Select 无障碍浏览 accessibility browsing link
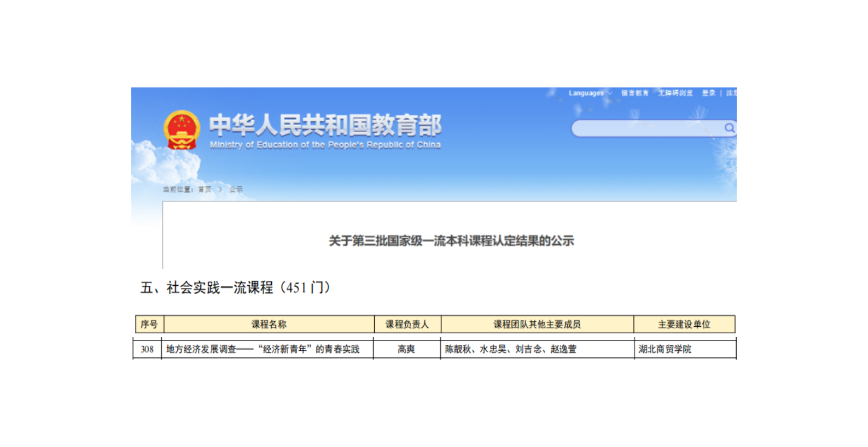868x447 pixels. 675,93
